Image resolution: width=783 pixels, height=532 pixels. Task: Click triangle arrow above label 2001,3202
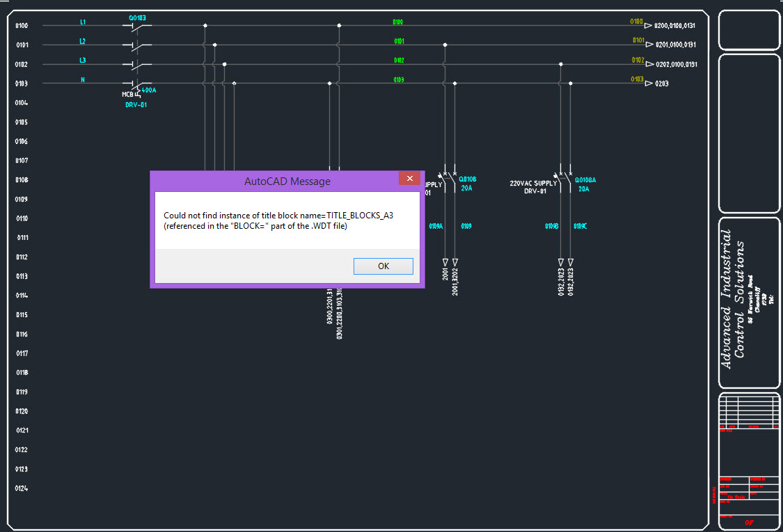point(455,261)
